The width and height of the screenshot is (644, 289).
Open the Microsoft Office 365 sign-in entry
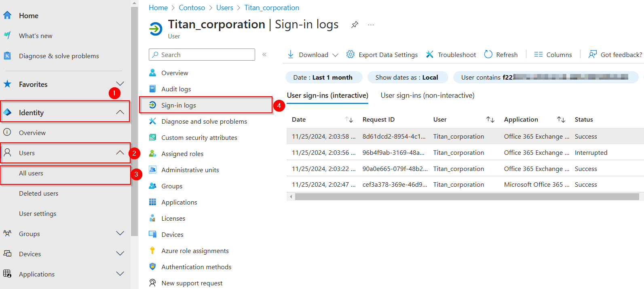(x=465, y=184)
